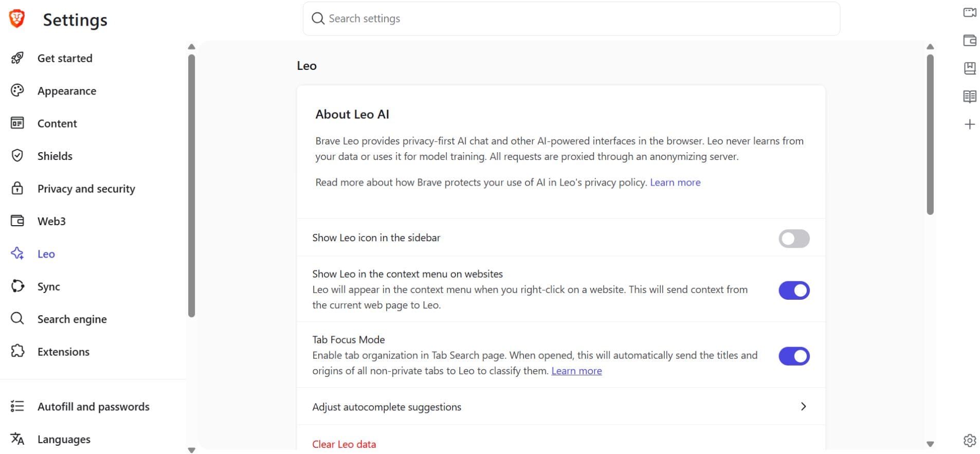Click the Content page icon
Image resolution: width=980 pixels, height=454 pixels.
pos(17,123)
